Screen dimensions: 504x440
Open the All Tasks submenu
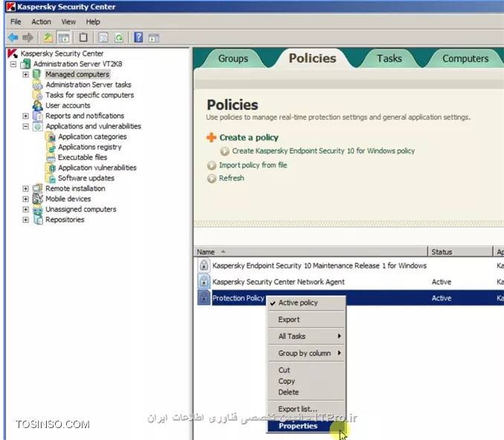pyautogui.click(x=307, y=336)
